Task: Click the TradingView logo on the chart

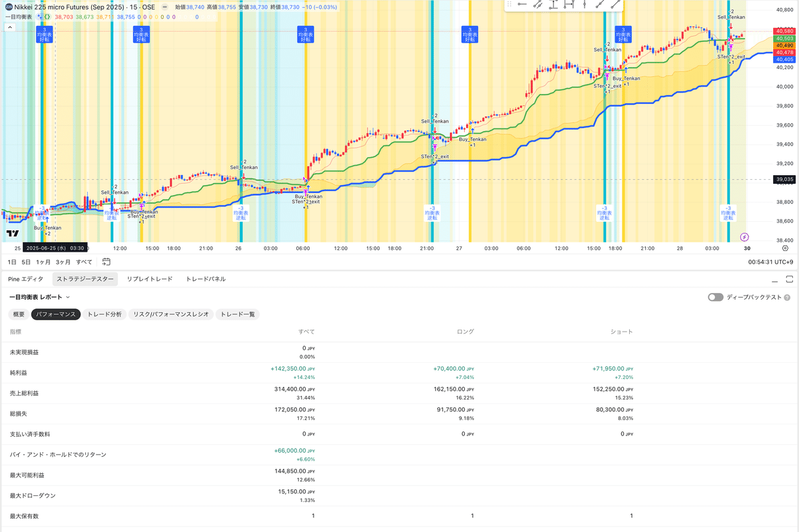Action: pos(12,233)
